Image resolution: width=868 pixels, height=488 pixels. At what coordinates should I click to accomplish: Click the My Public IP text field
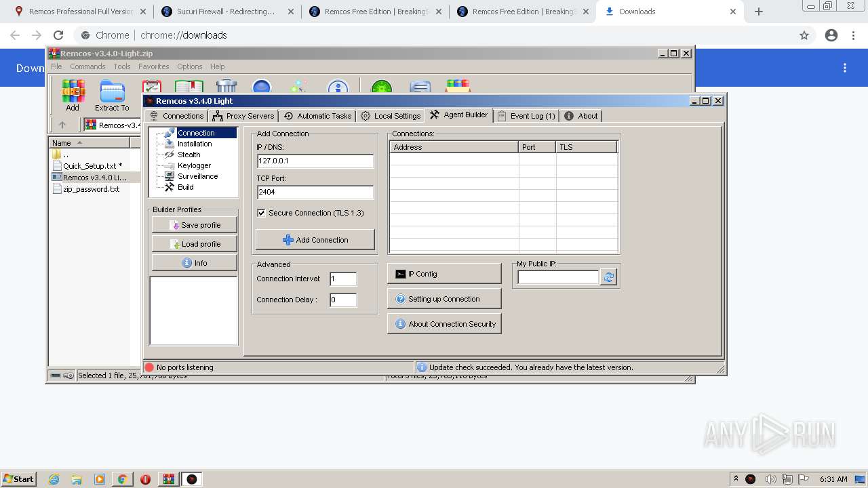tap(558, 277)
